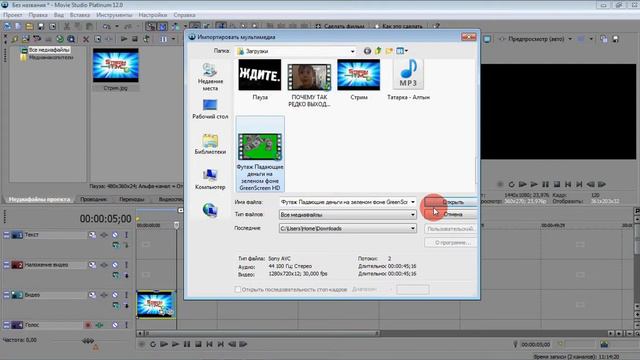This screenshot has width=640, height=360.
Task: Click the dialog Back navigation icon
Action: click(x=367, y=51)
